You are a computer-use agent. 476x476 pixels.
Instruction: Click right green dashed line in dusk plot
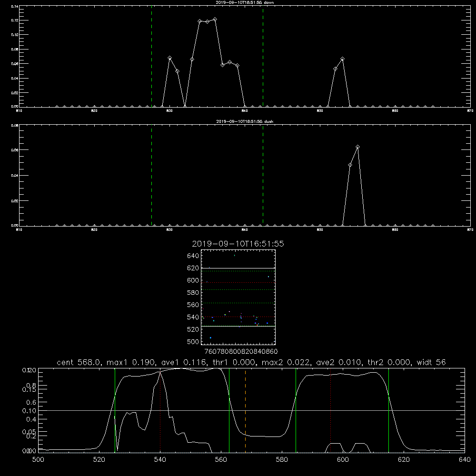pos(263,175)
